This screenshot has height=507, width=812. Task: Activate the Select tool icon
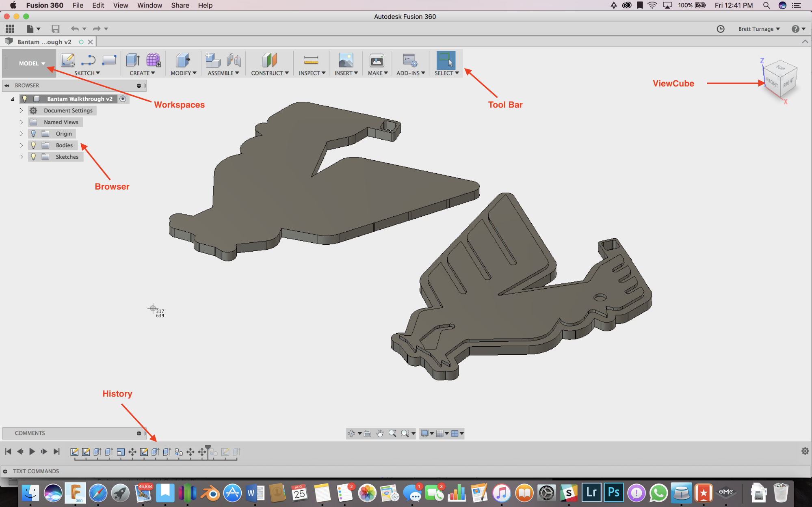point(446,60)
